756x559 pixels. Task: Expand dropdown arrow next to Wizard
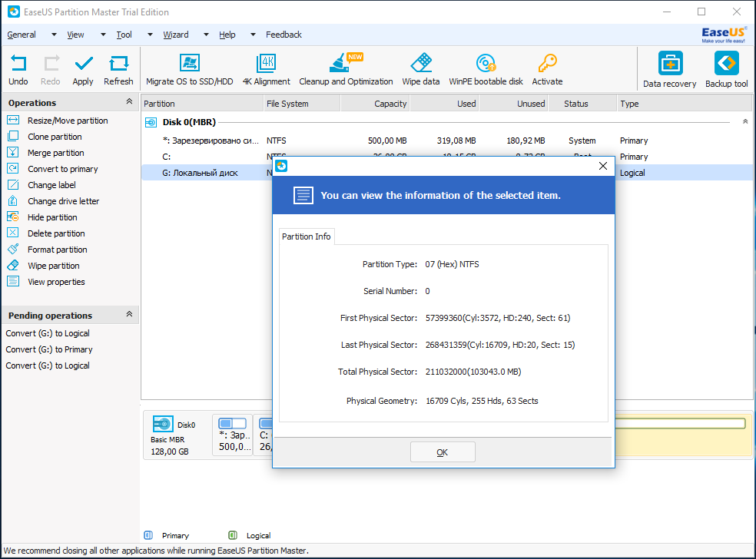tap(207, 35)
